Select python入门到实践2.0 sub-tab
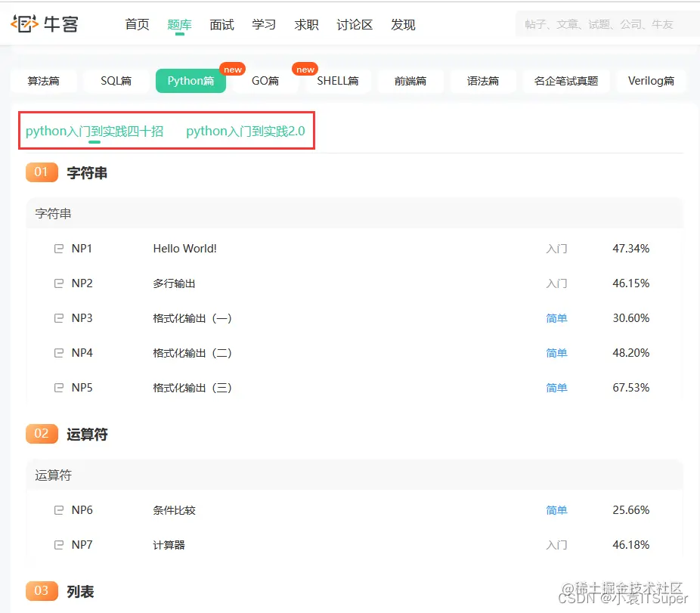This screenshot has width=700, height=613. pyautogui.click(x=246, y=132)
